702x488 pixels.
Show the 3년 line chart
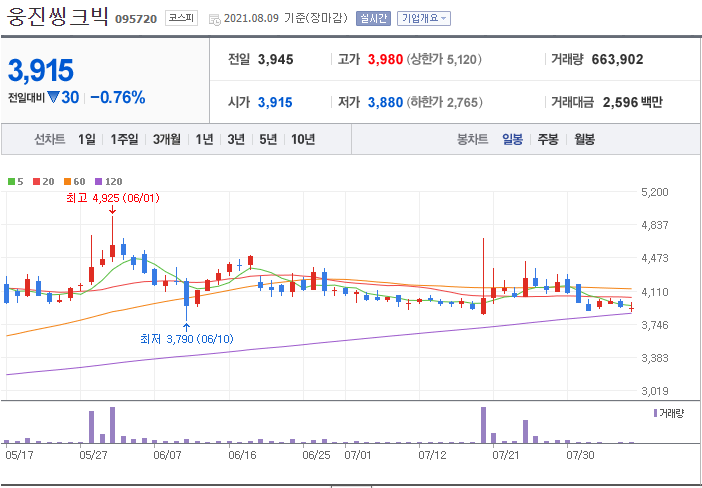click(x=236, y=139)
